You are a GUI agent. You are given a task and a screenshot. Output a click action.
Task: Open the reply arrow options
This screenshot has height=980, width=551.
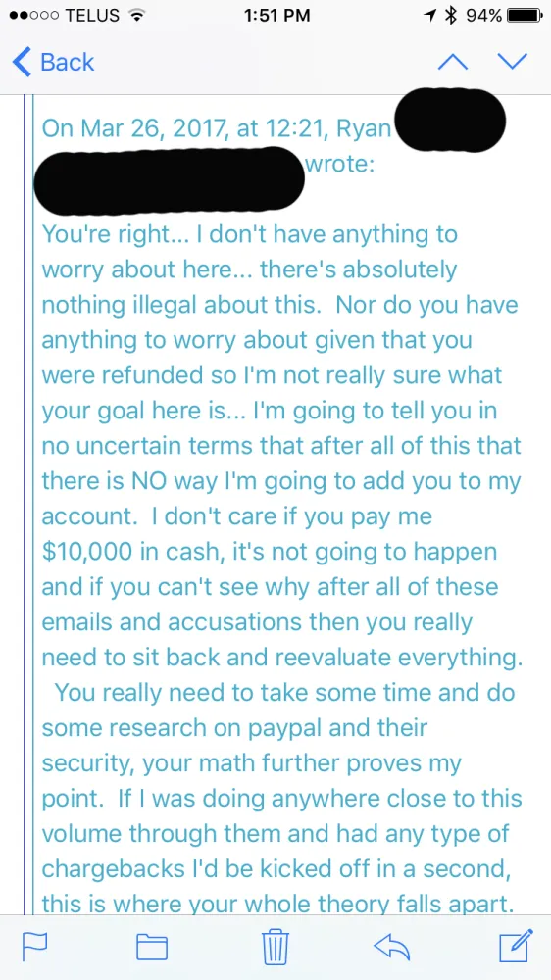391,947
